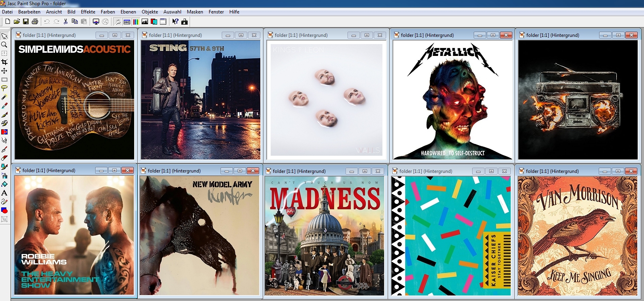Create a new image with New icon
The height and width of the screenshot is (301, 644).
tap(8, 21)
